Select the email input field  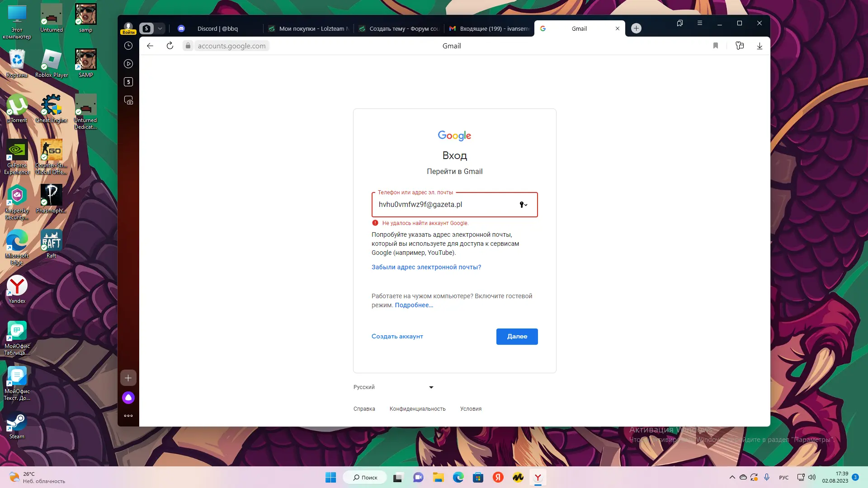[455, 204]
